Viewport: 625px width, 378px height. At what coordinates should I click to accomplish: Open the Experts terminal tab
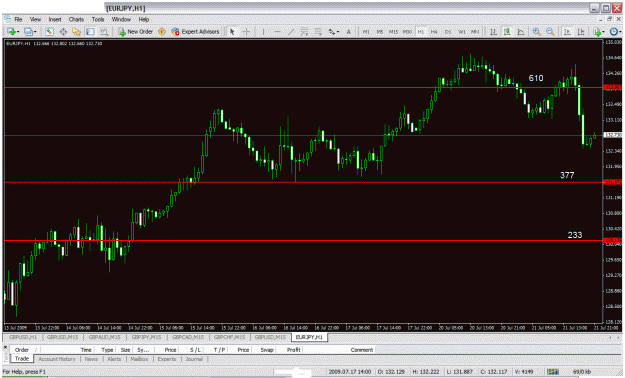(x=167, y=359)
